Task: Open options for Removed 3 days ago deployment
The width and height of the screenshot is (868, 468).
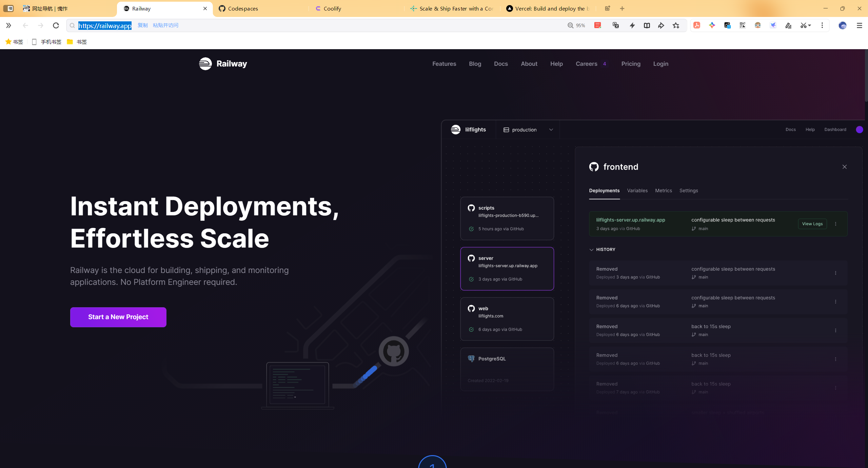Action: click(x=836, y=273)
